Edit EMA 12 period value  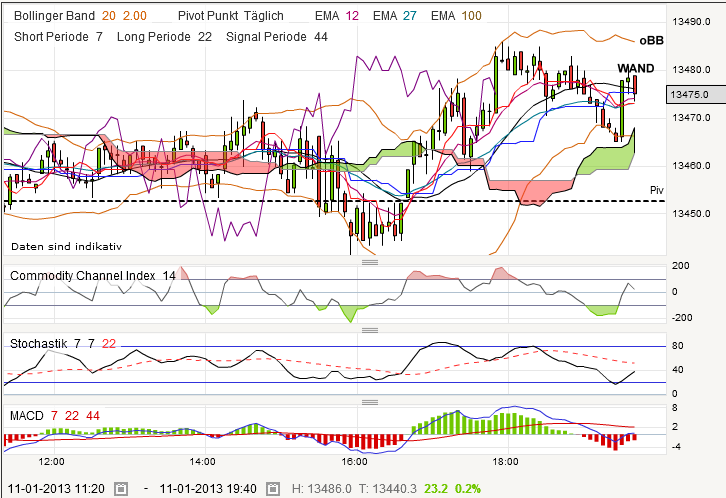[x=352, y=16]
